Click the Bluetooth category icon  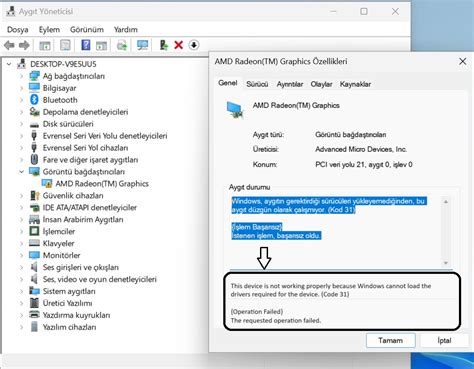34,100
